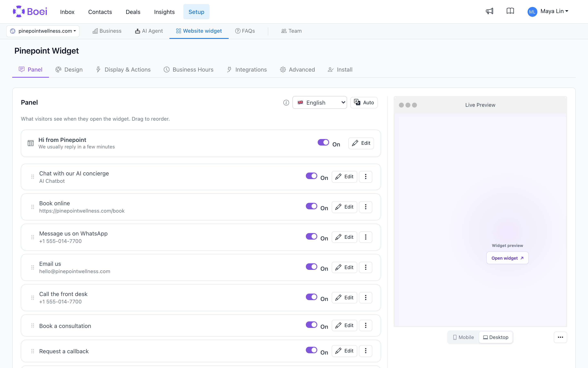This screenshot has height=368, width=588.
Task: Disable the Email us item
Action: [311, 267]
